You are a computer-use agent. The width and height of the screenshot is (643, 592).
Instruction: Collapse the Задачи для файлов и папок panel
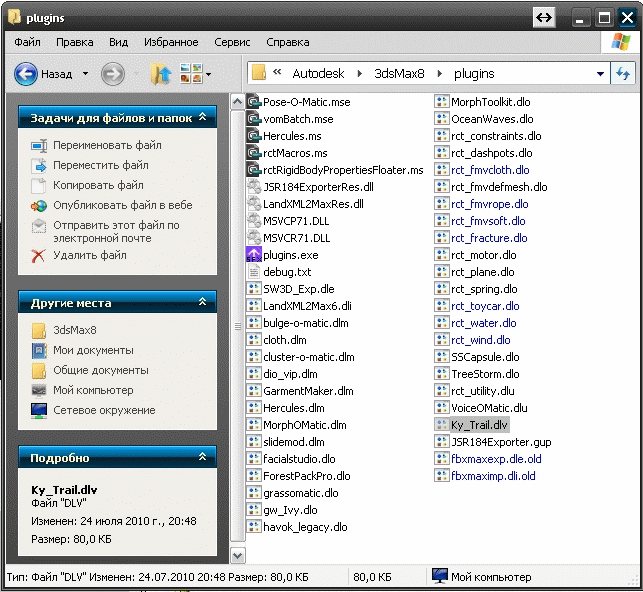[x=202, y=117]
